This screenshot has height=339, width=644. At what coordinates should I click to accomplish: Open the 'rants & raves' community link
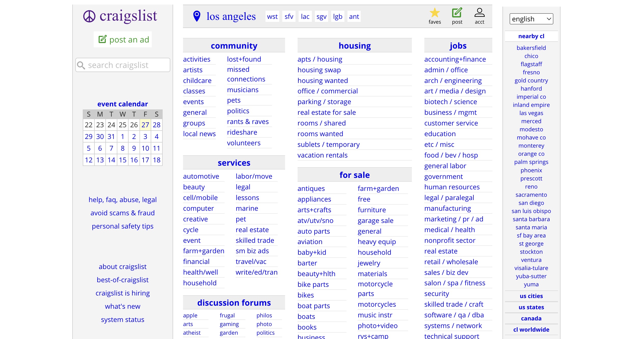[x=248, y=122]
